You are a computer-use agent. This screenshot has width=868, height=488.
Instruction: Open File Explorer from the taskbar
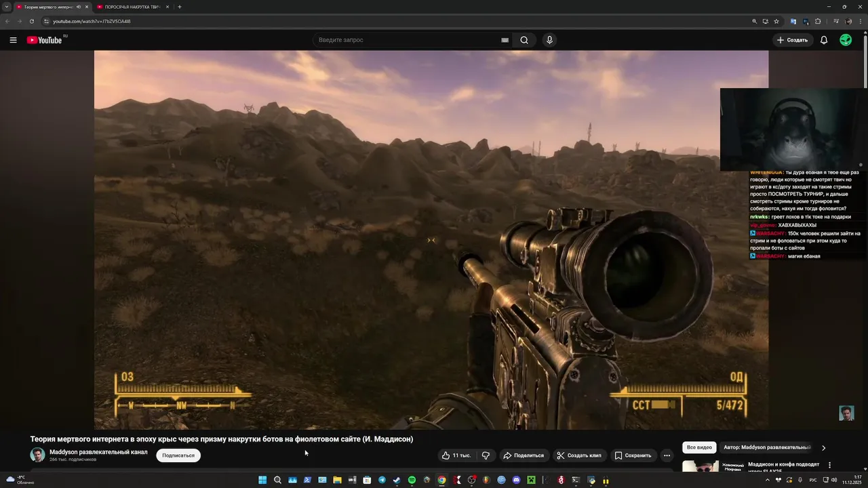(x=337, y=480)
